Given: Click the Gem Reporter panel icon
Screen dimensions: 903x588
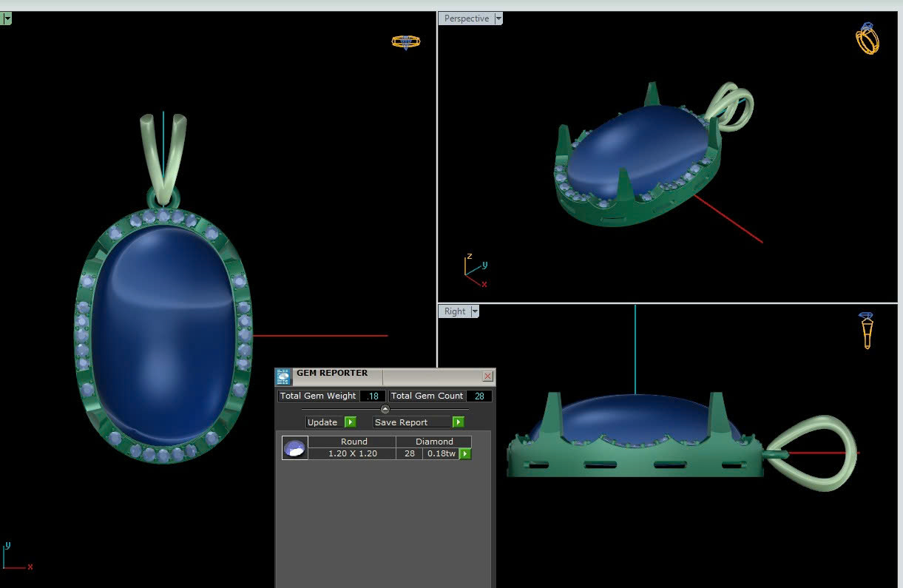Looking at the screenshot, I should 283,376.
